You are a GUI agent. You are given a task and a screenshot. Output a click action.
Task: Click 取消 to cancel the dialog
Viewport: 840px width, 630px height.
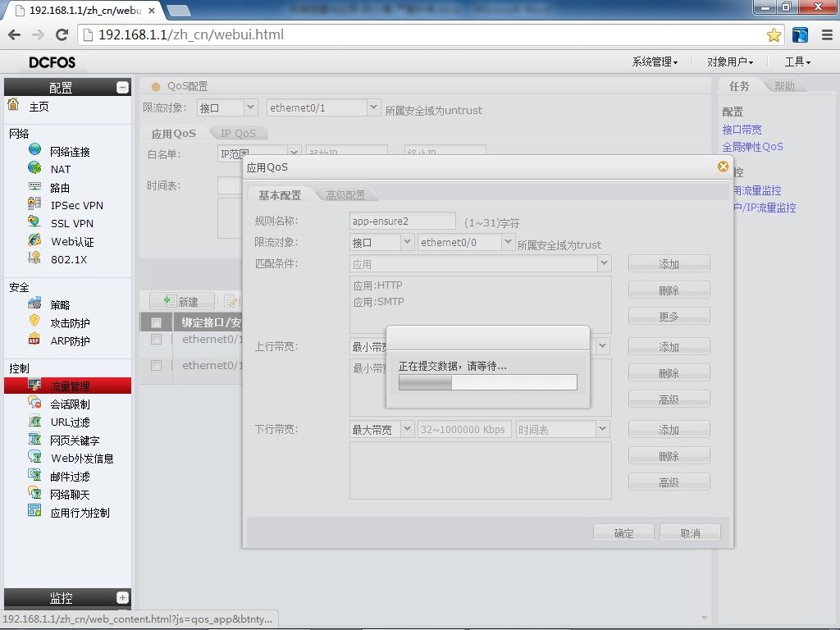coord(690,533)
